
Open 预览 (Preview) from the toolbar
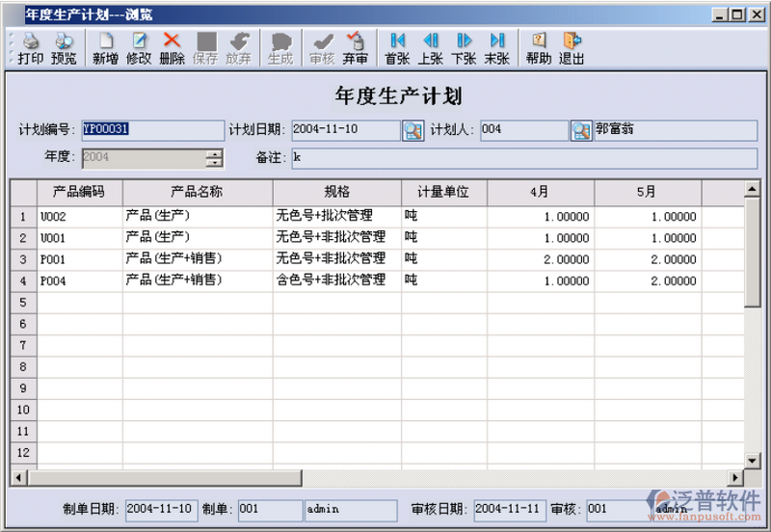pos(64,48)
